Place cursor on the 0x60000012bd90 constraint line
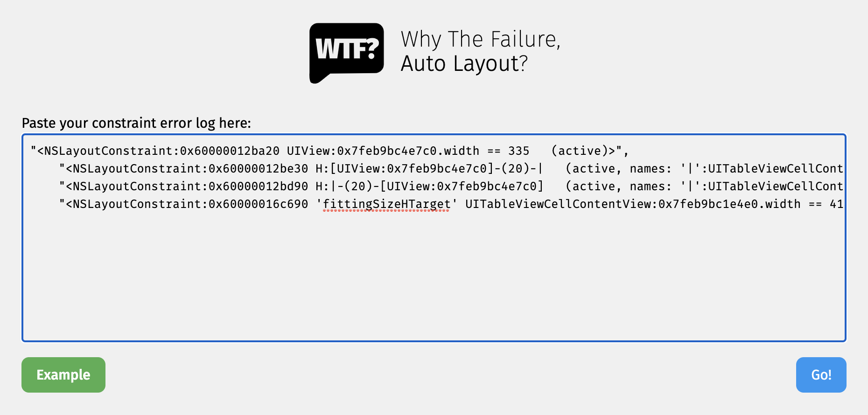 point(451,187)
